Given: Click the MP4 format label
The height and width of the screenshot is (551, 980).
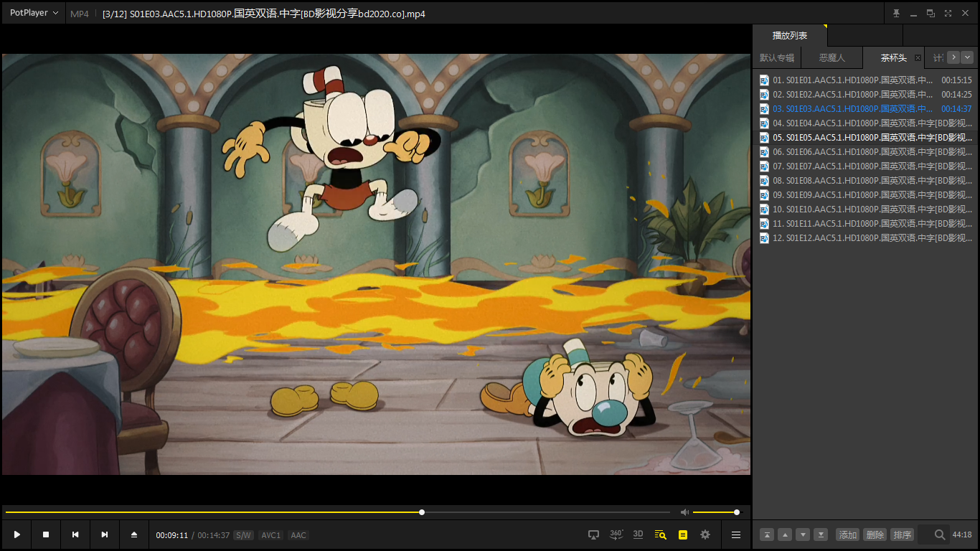Looking at the screenshot, I should pyautogui.click(x=80, y=14).
